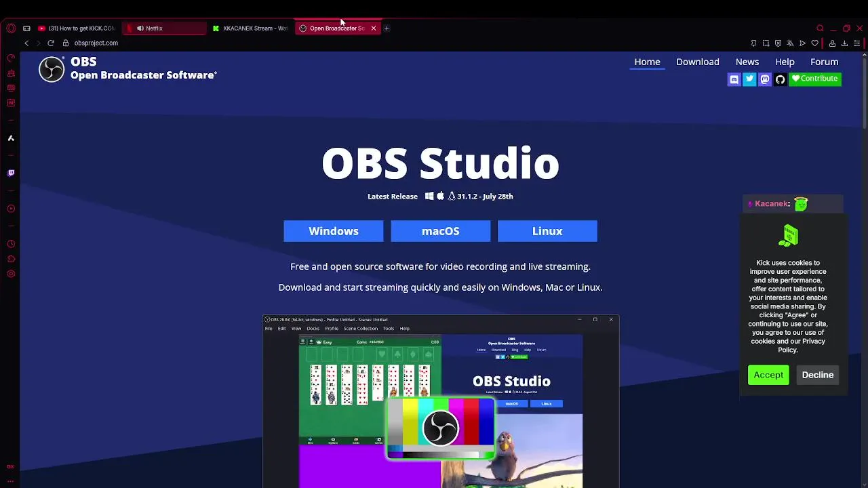Screen dimensions: 868x488
Task: Open the OBS GitHub icon link
Action: 780,79
